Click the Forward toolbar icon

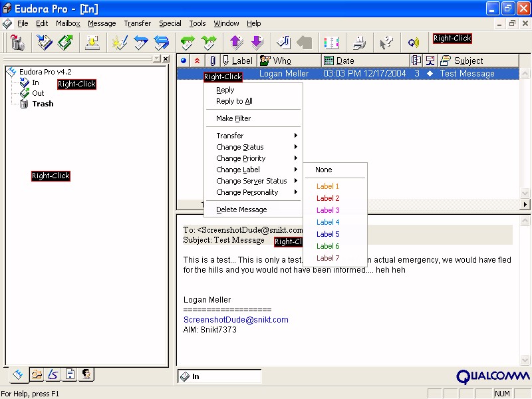(188, 43)
